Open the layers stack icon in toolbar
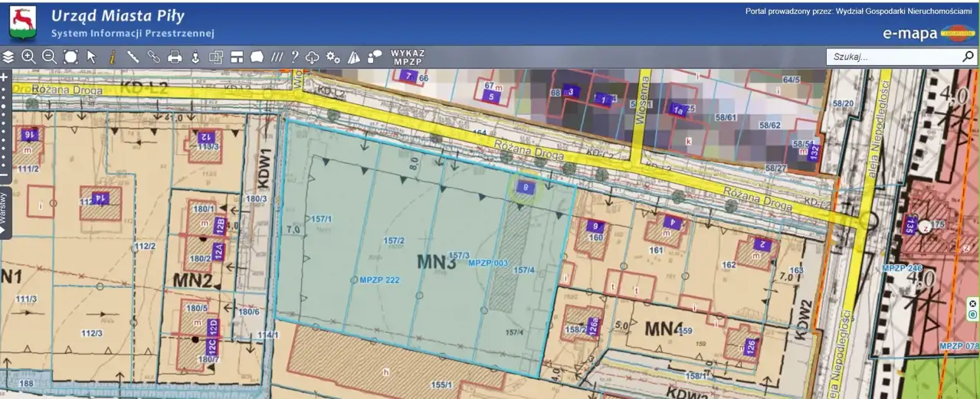980x399 pixels. point(8,57)
